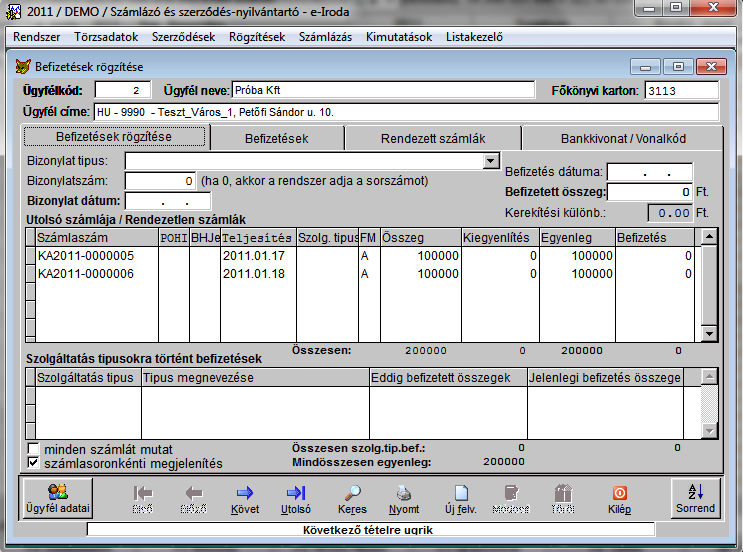Switch to the Rendezett számlák tab
This screenshot has width=743, height=552.
pyautogui.click(x=432, y=138)
